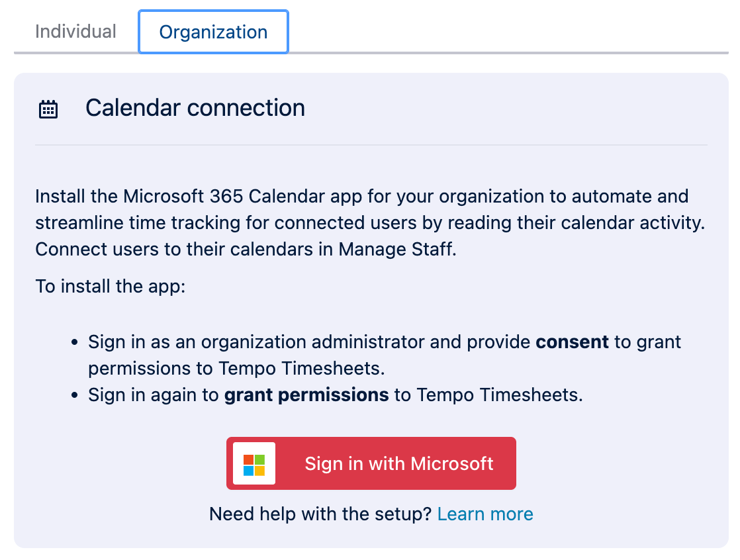Click the calendar icon next to Calendar connection
This screenshot has width=740, height=560.
48,108
